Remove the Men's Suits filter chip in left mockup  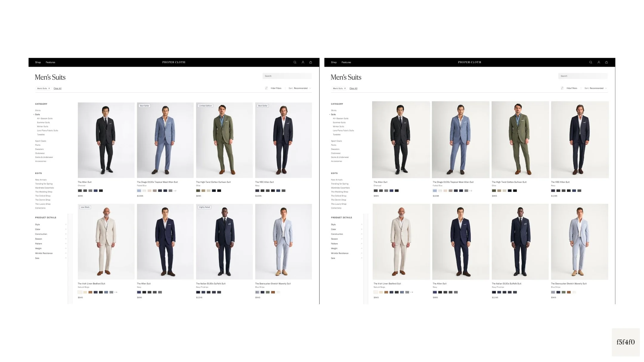(49, 88)
